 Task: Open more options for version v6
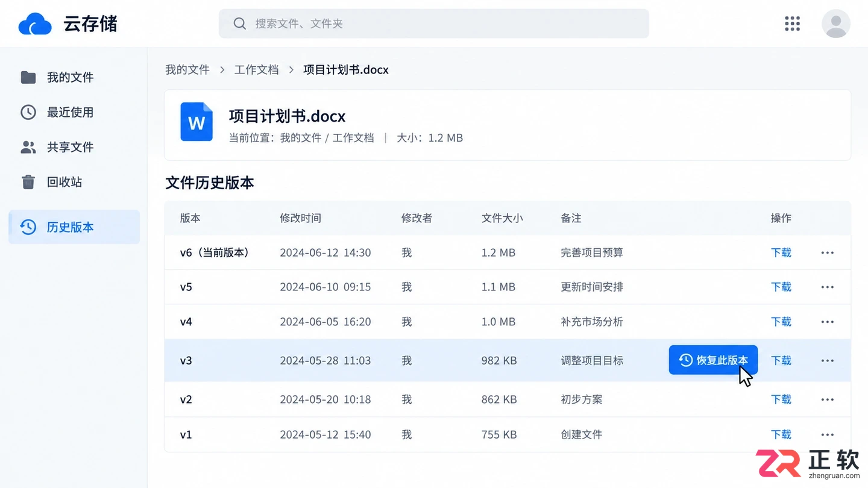[828, 253]
